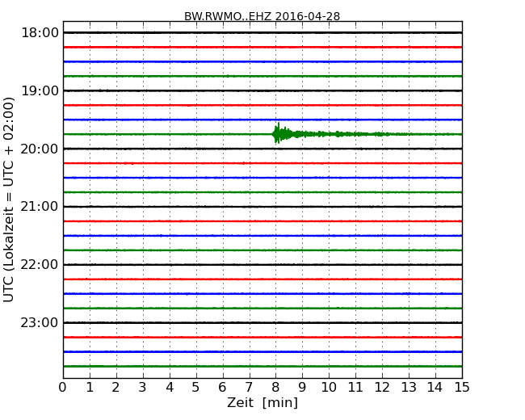Click the 1 tick on x-axis
The width and height of the screenshot is (525, 420).
(90, 387)
